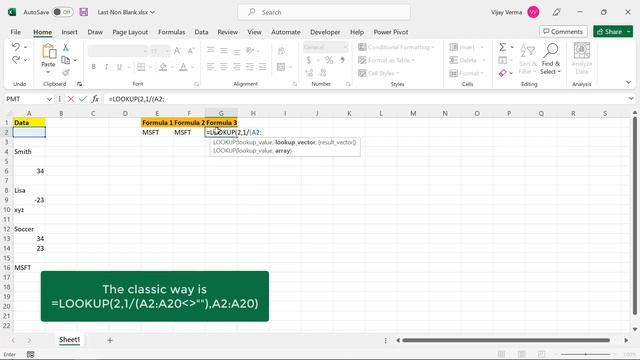Viewport: 640px width, 360px height.
Task: Switch to the Insert tab
Action: 69,32
